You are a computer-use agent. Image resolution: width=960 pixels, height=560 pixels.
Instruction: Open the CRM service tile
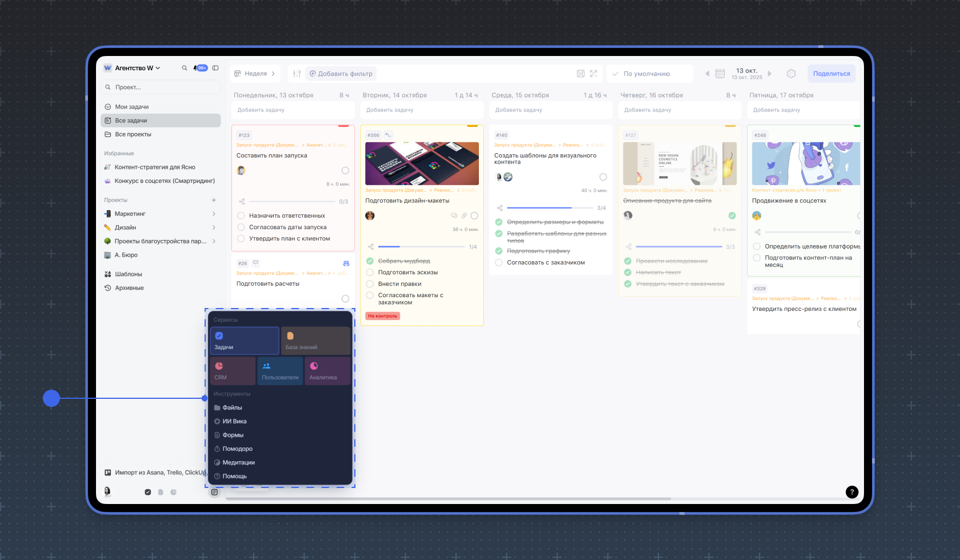coord(233,370)
